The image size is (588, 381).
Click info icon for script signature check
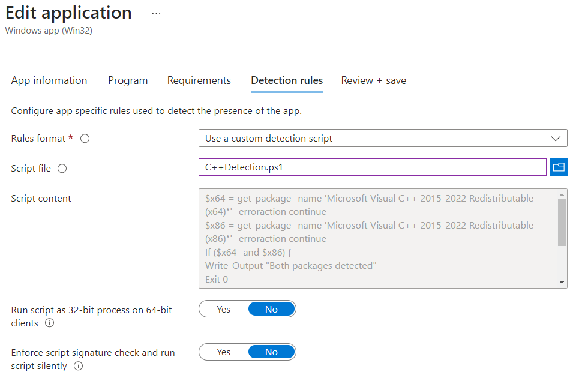click(78, 366)
